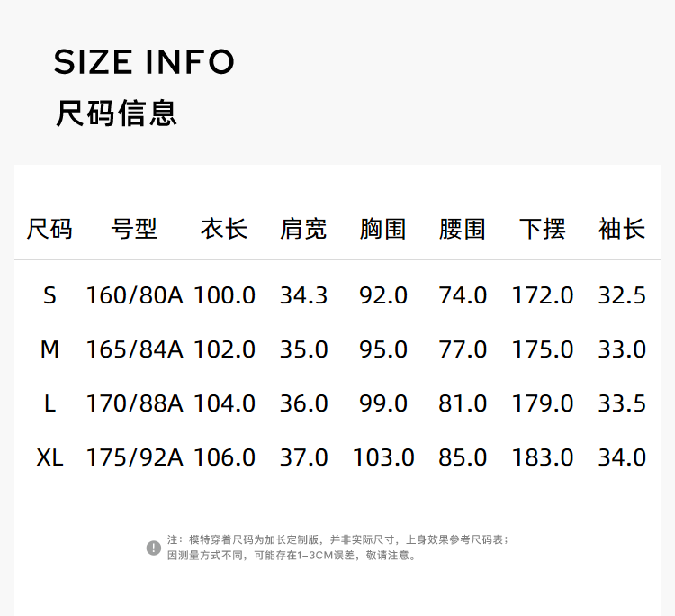The image size is (675, 616).
Task: Select the S size row label
Action: pyautogui.click(x=49, y=295)
